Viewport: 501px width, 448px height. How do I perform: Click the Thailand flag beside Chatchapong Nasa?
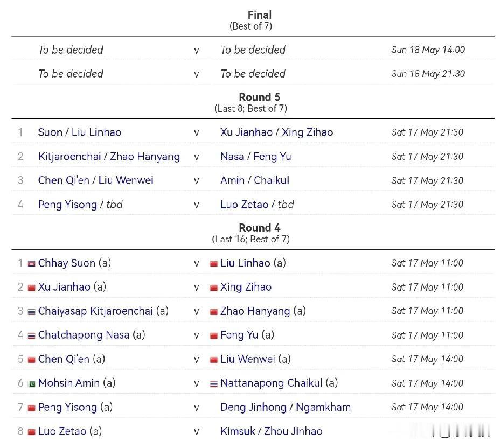(x=31, y=335)
